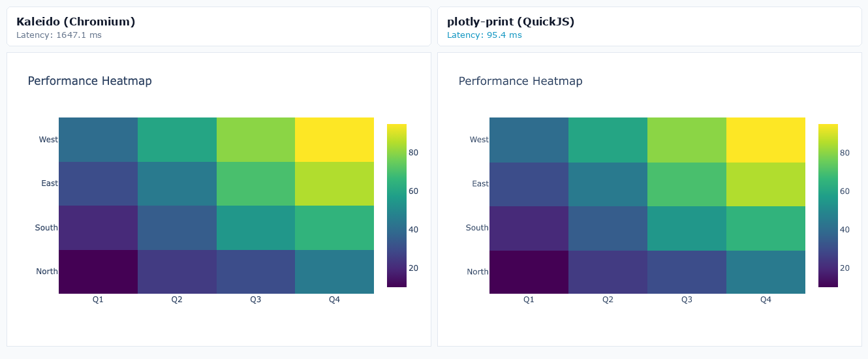Click the Latency: 1647.1 ms text

(x=59, y=35)
